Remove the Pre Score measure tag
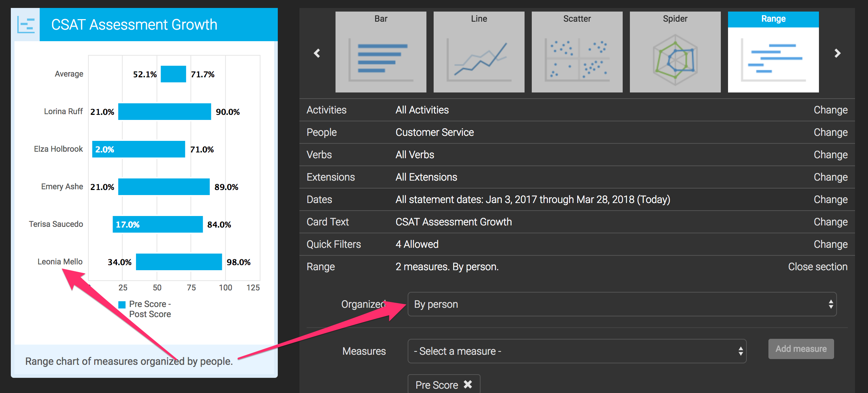Screen dimensions: 868x393 468,384
